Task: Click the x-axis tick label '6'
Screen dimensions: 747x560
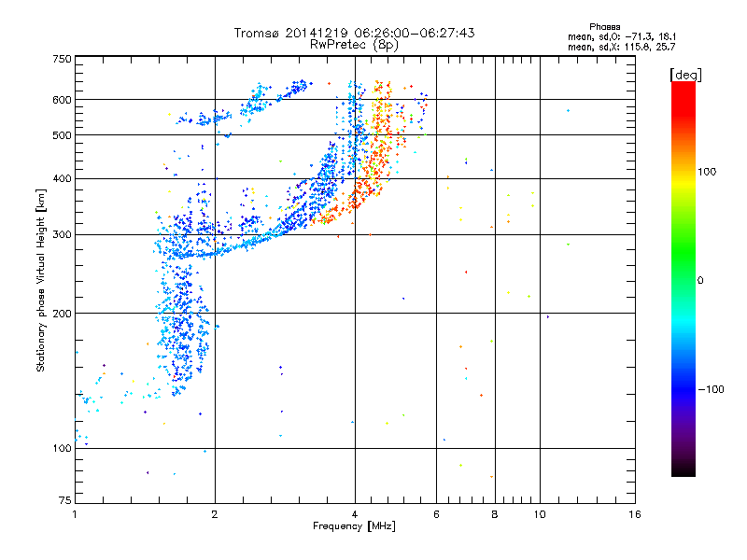Action: coord(436,514)
